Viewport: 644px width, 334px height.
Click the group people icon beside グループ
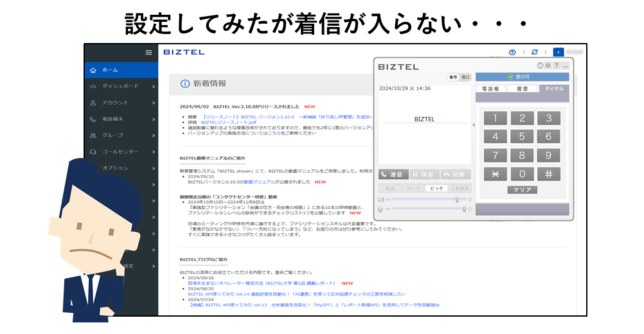point(93,136)
